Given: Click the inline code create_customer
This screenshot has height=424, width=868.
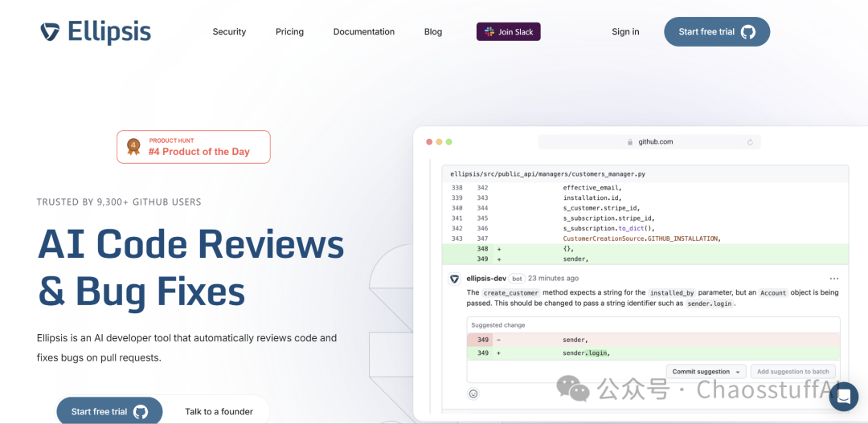Looking at the screenshot, I should coord(511,293).
